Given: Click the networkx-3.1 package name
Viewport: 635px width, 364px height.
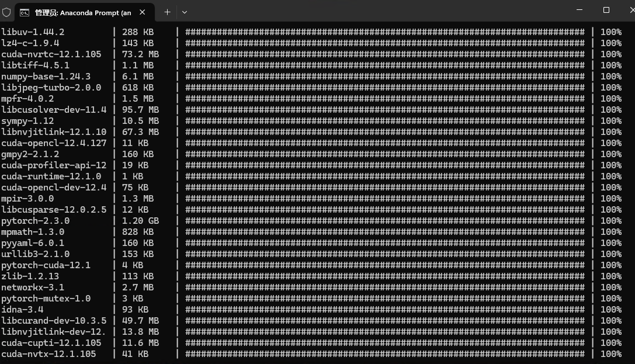Looking at the screenshot, I should coord(33,287).
